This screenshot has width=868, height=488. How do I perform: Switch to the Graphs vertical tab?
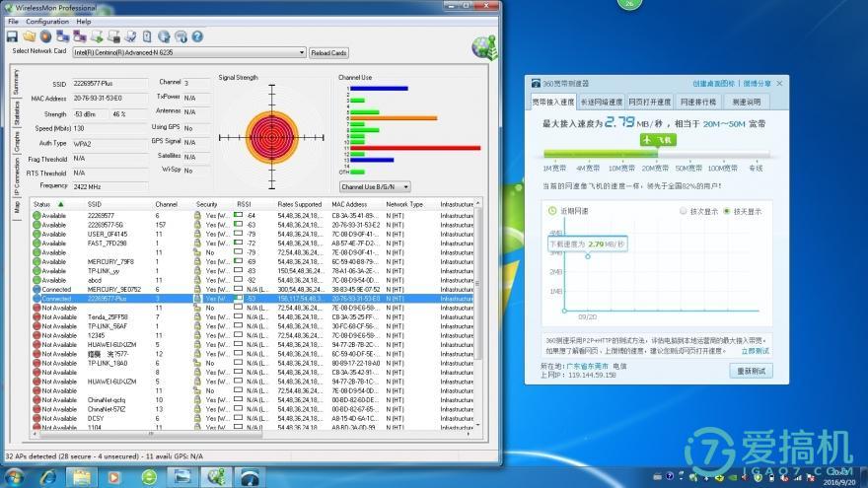coord(16,142)
